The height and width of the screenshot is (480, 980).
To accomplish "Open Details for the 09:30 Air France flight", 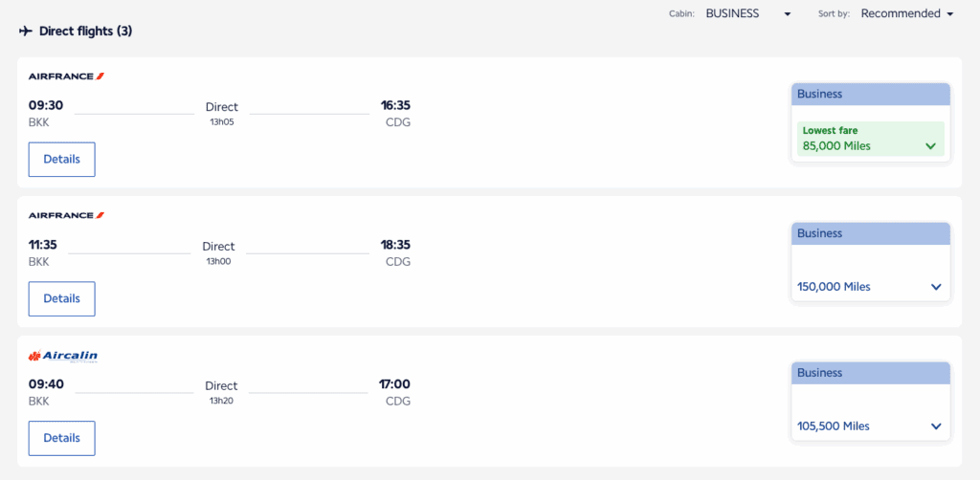I will point(62,159).
